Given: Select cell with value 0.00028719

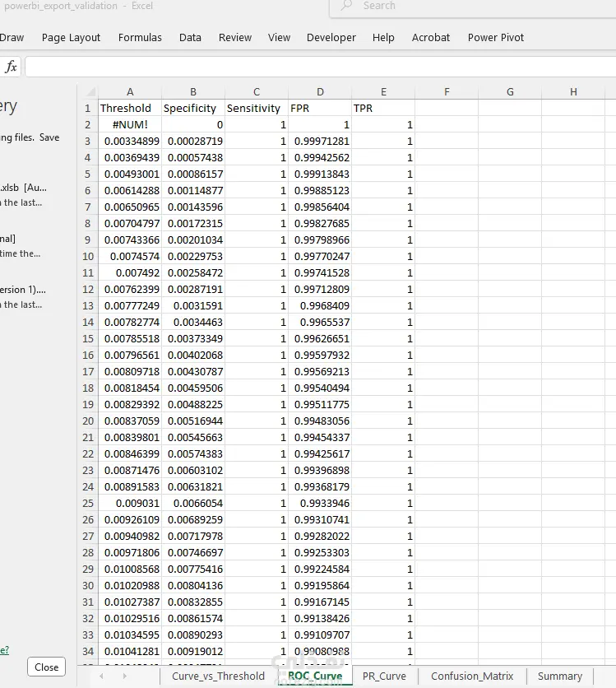Looking at the screenshot, I should pos(193,142).
